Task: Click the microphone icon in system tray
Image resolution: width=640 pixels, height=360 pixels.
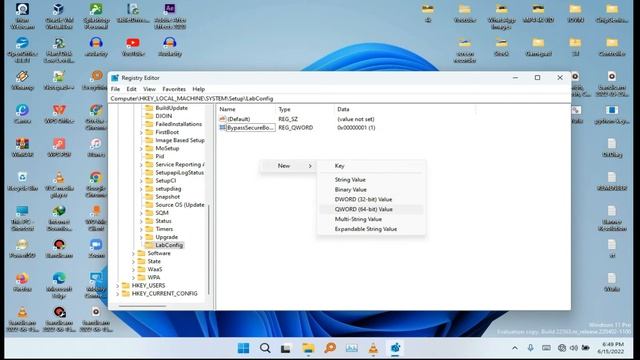Action: pos(530,348)
